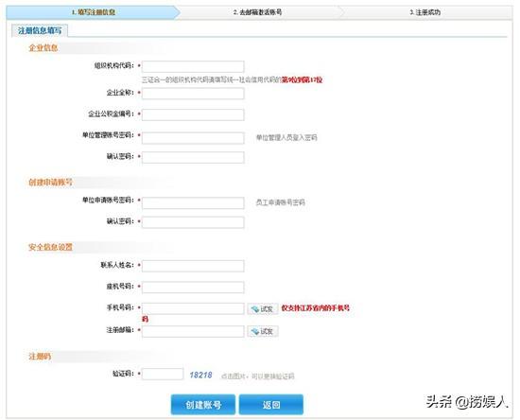Screen dimensions: 520x420
Task: Focus the 确认密码 field under 企业信息
Action: [193, 158]
